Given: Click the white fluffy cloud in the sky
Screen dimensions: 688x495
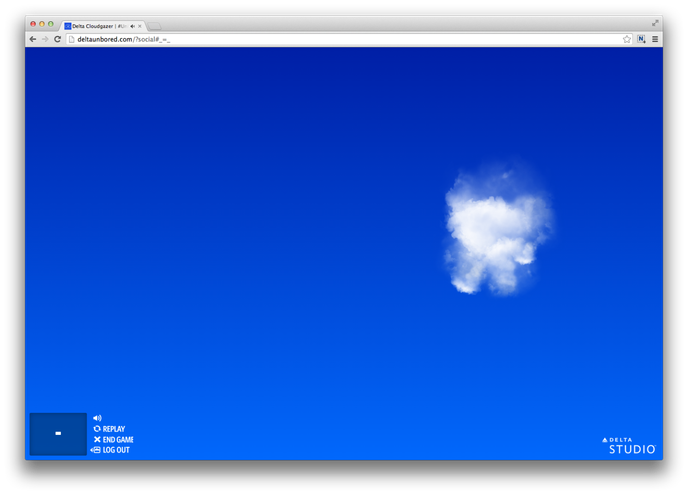Looking at the screenshot, I should 497,230.
